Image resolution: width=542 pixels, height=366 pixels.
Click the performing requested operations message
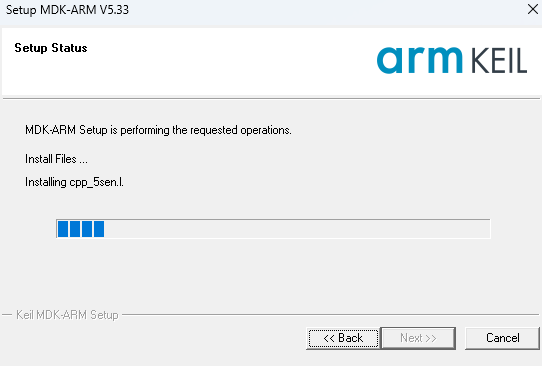click(158, 130)
